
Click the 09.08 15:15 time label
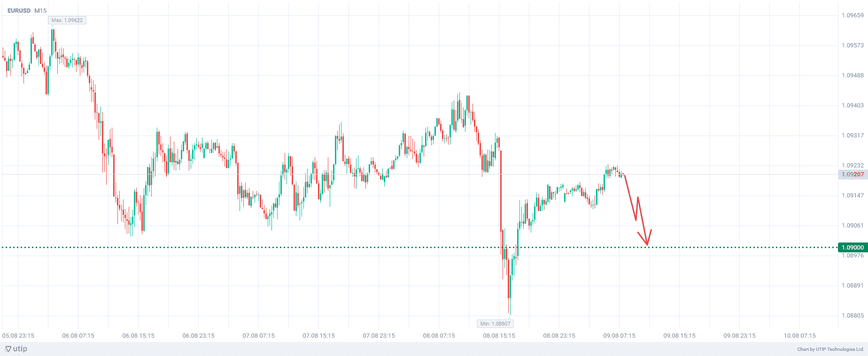(x=680, y=335)
